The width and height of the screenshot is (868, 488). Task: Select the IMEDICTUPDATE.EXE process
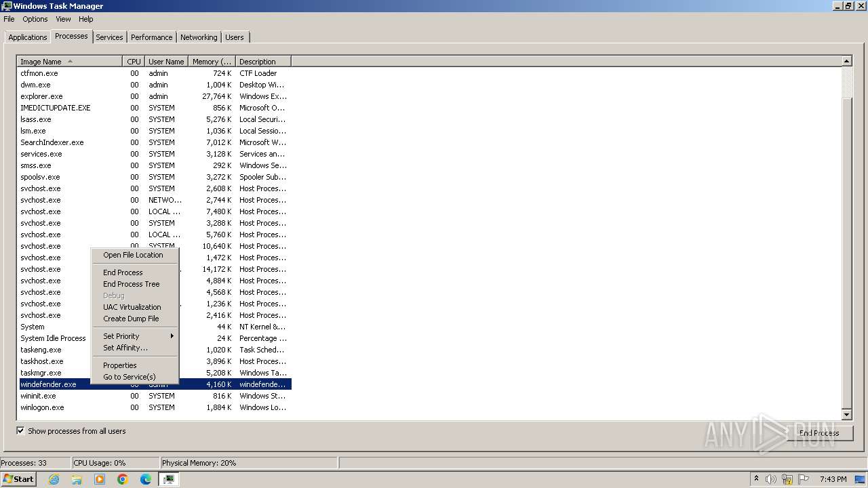coord(154,108)
